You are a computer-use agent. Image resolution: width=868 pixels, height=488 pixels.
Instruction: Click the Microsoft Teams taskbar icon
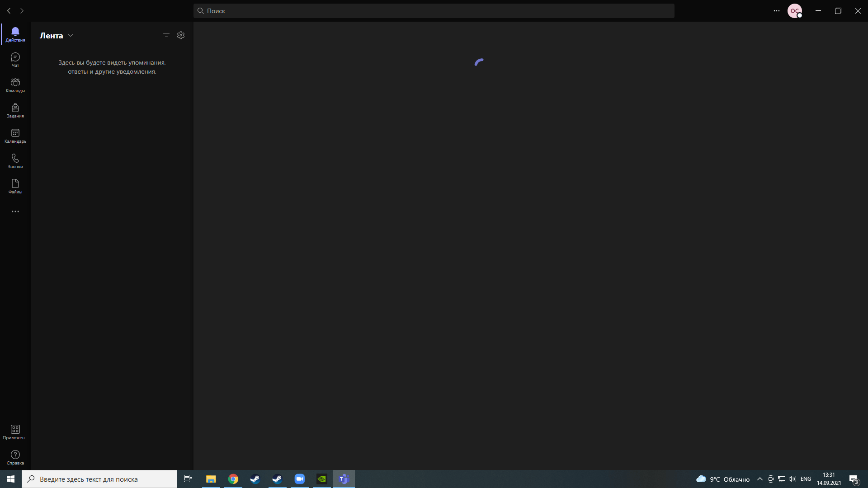tap(344, 479)
